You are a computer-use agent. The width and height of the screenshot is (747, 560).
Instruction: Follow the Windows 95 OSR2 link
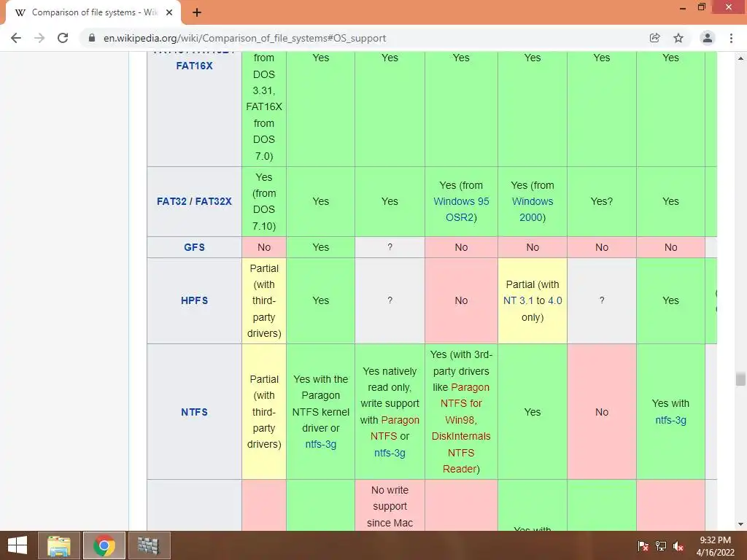click(461, 209)
